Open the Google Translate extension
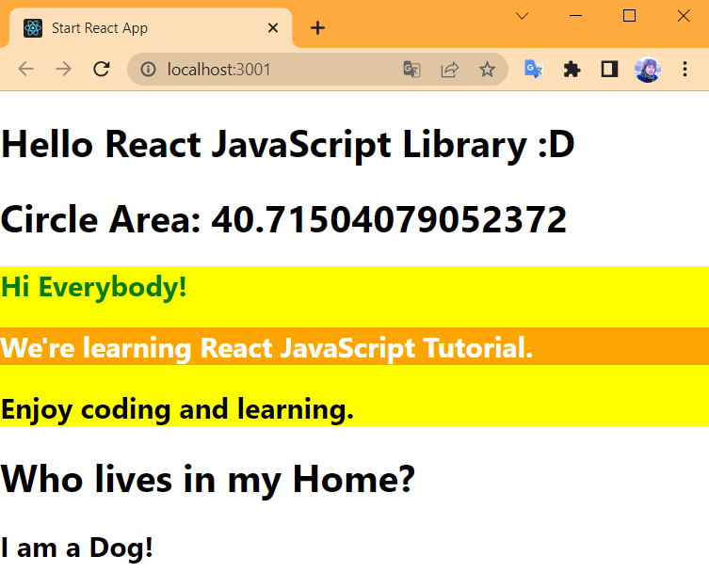The image size is (709, 588). tap(534, 69)
